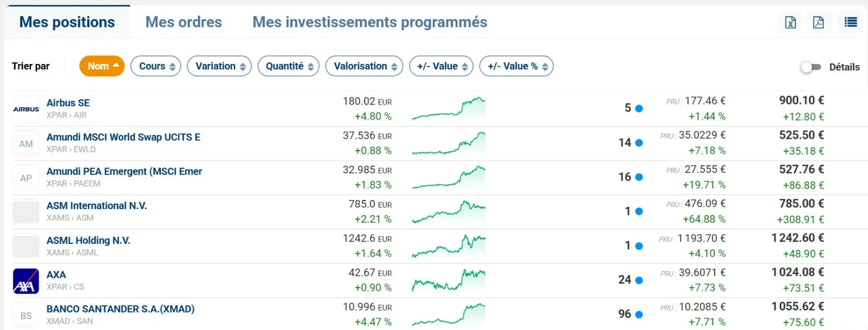Sort by +/- Value in euros
The image size is (868, 330).
pos(442,66)
